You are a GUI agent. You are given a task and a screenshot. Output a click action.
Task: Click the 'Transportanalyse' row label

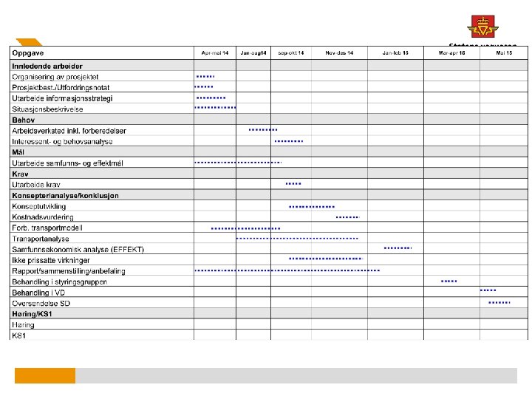tap(41, 239)
